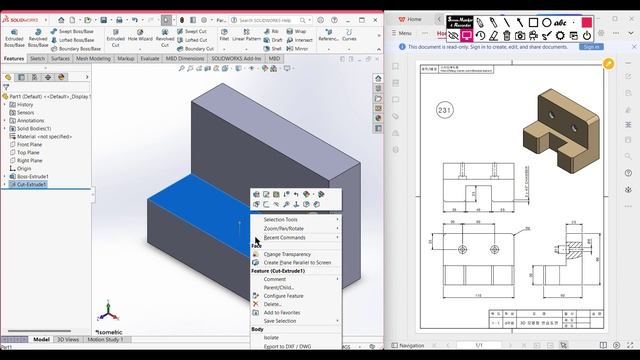This screenshot has height=360, width=640.
Task: Open the Recent Commands submenu
Action: point(296,238)
